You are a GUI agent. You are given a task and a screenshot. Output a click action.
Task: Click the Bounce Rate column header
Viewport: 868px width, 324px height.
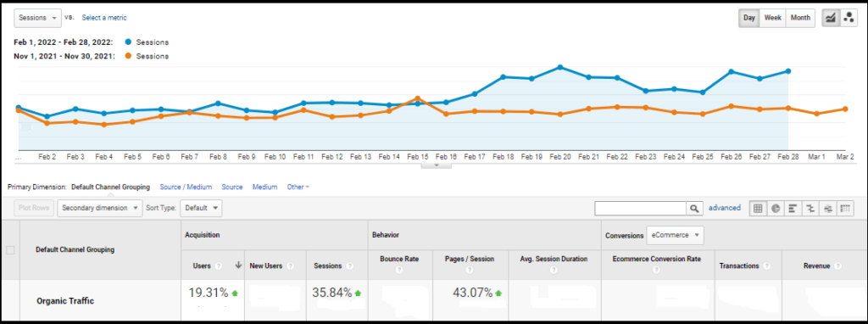pyautogui.click(x=399, y=259)
